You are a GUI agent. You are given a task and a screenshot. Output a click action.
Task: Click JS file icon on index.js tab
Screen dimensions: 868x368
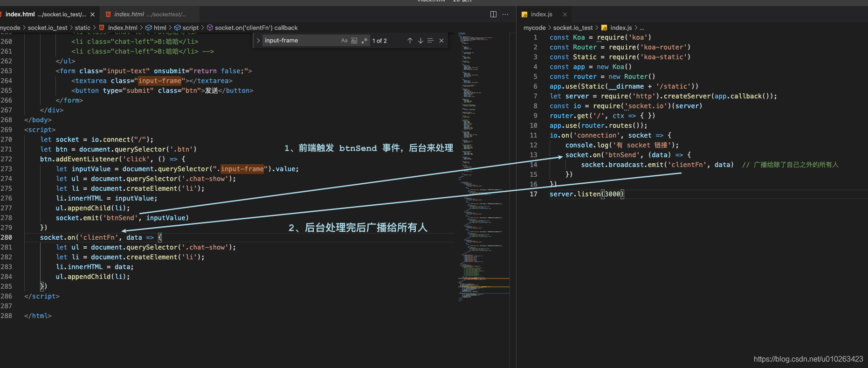(x=524, y=14)
